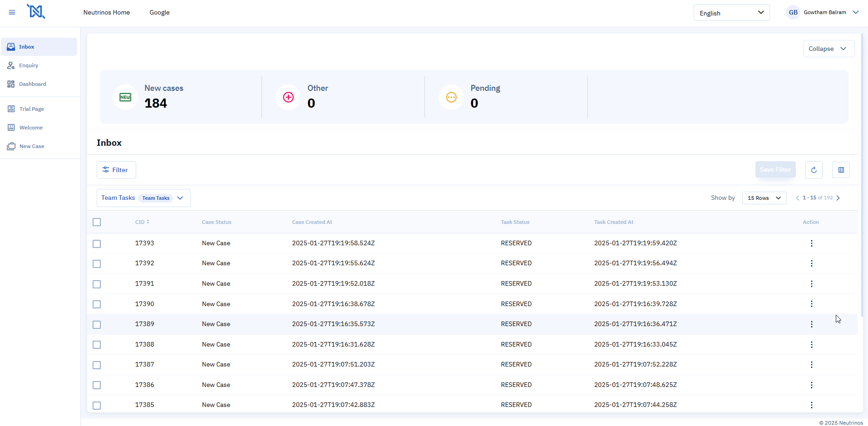Viewport: 868px width, 426px height.
Task: Select Enquiry in the sidebar
Action: coord(29,65)
